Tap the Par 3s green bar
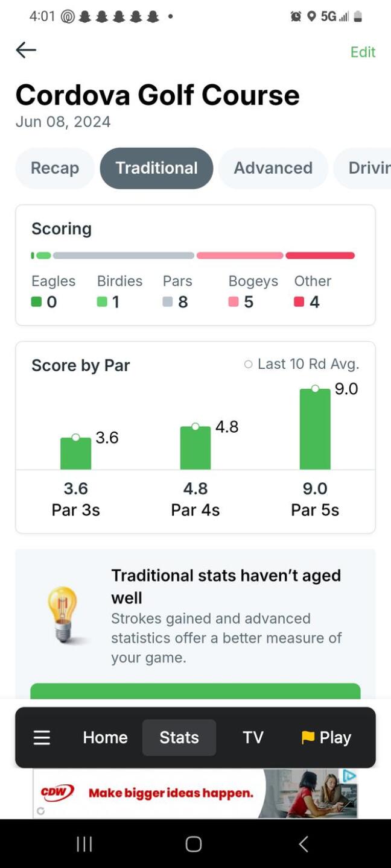This screenshot has width=391, height=868. (x=75, y=453)
